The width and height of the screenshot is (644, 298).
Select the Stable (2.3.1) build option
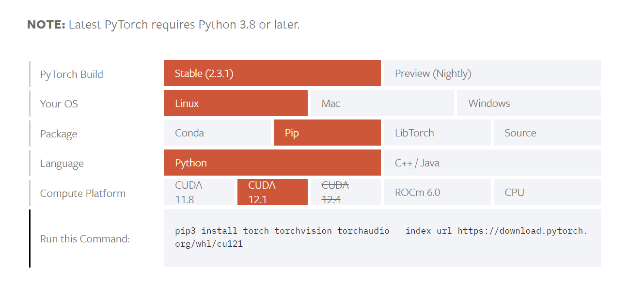(272, 73)
